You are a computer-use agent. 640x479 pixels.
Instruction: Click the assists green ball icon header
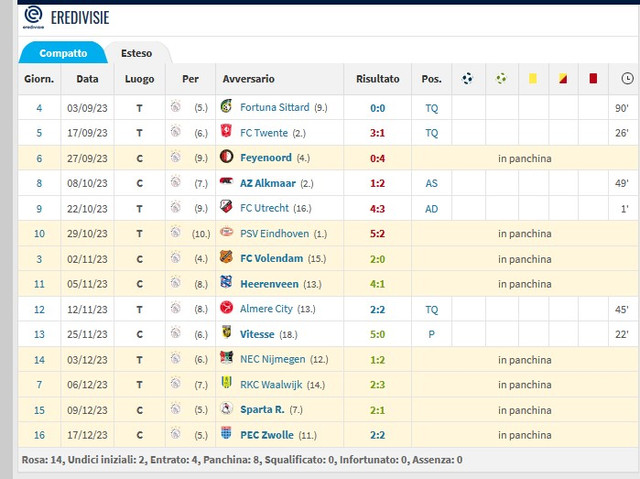(501, 78)
